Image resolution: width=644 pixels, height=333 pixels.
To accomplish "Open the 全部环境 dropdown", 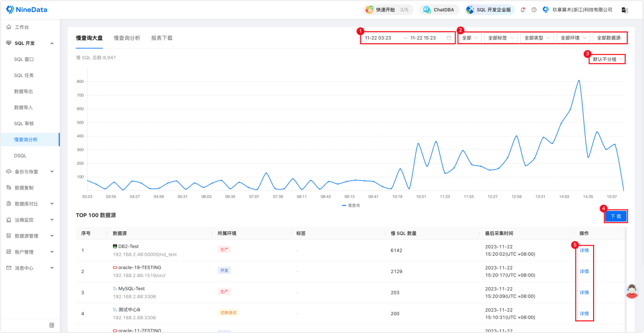I will pos(574,38).
